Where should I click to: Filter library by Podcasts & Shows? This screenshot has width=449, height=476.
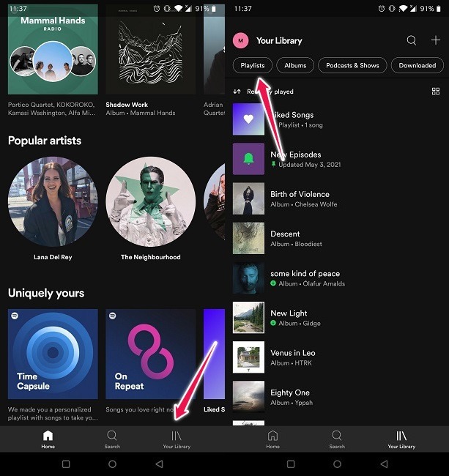pyautogui.click(x=352, y=65)
